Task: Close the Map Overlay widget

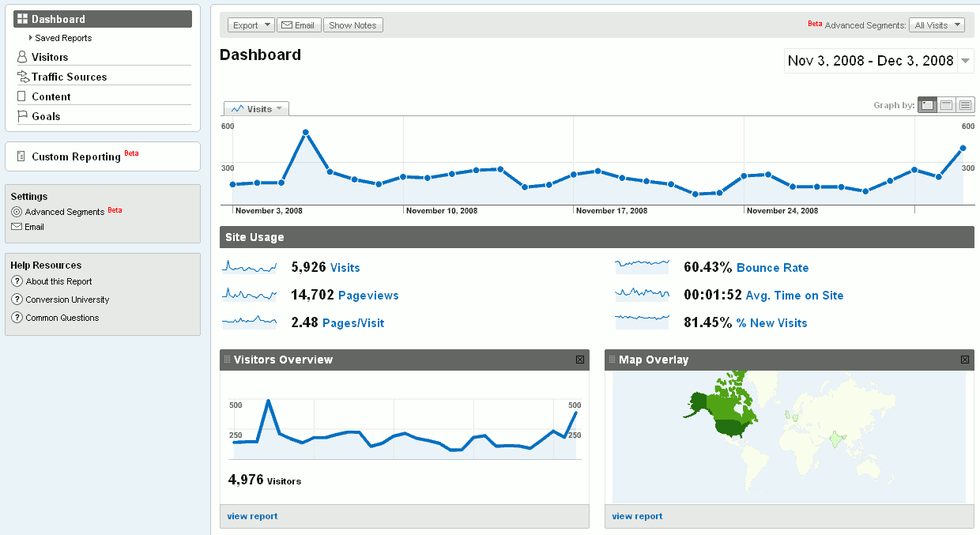Action: [965, 360]
